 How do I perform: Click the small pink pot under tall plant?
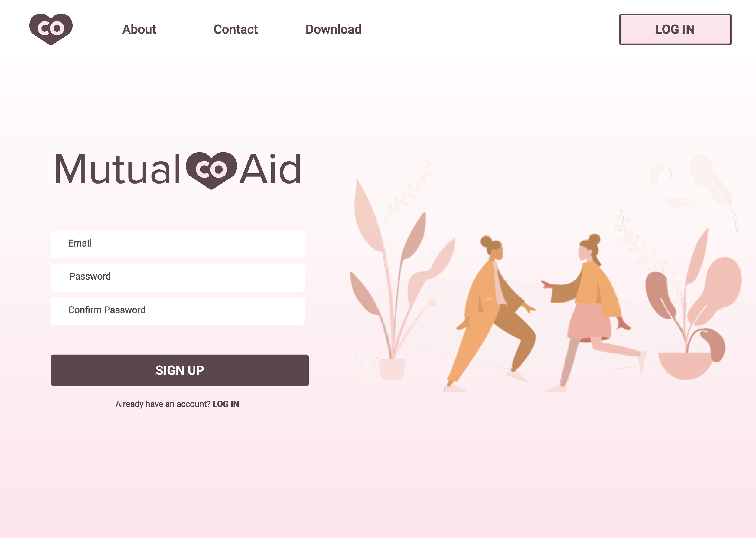coord(392,369)
